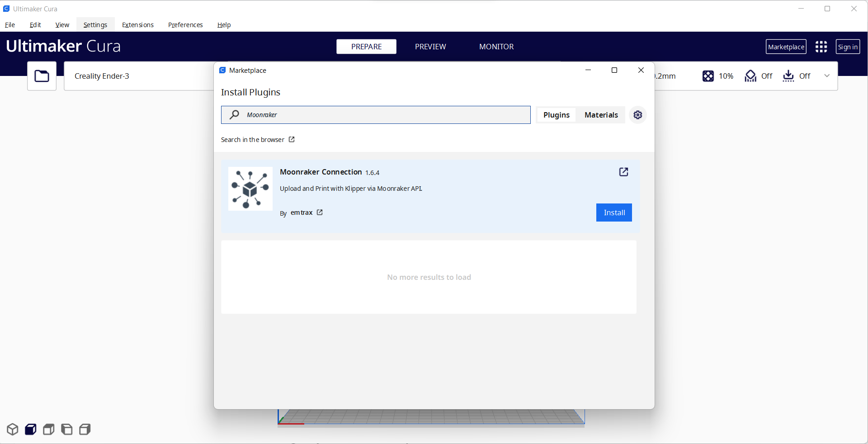
Task: Open the application switcher grid icon
Action: (821, 47)
